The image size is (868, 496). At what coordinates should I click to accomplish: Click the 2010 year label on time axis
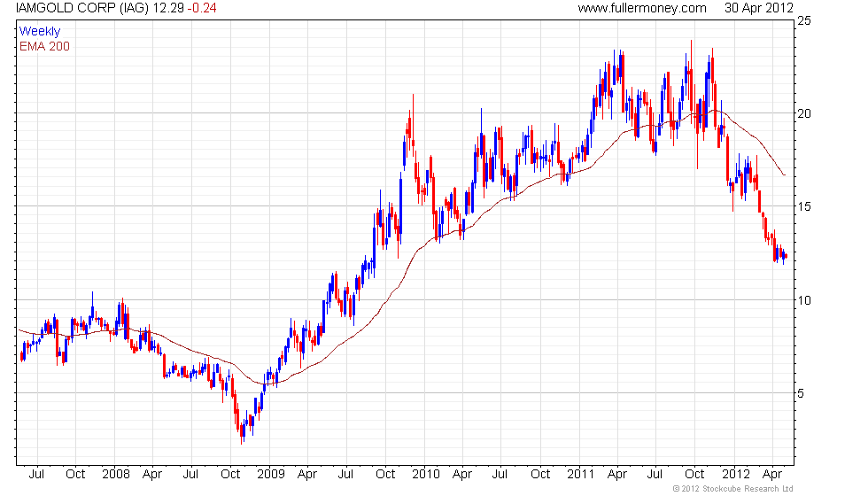[426, 475]
